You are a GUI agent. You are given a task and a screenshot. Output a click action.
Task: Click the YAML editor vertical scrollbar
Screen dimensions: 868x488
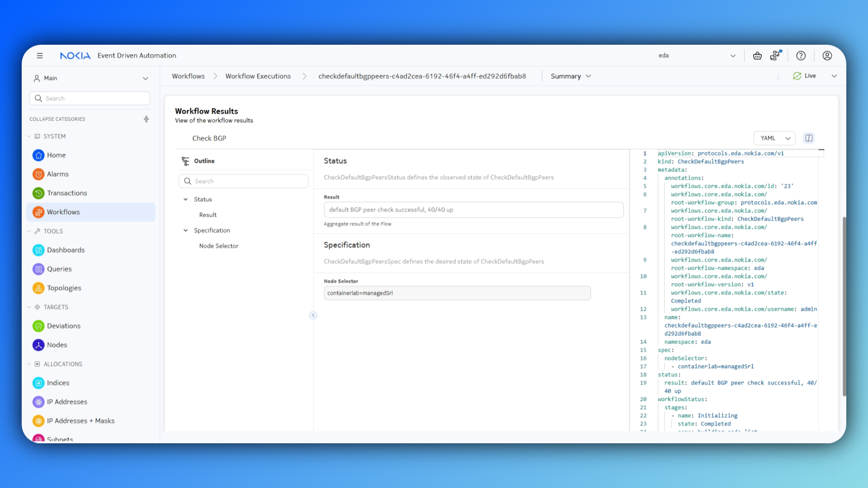(x=844, y=307)
